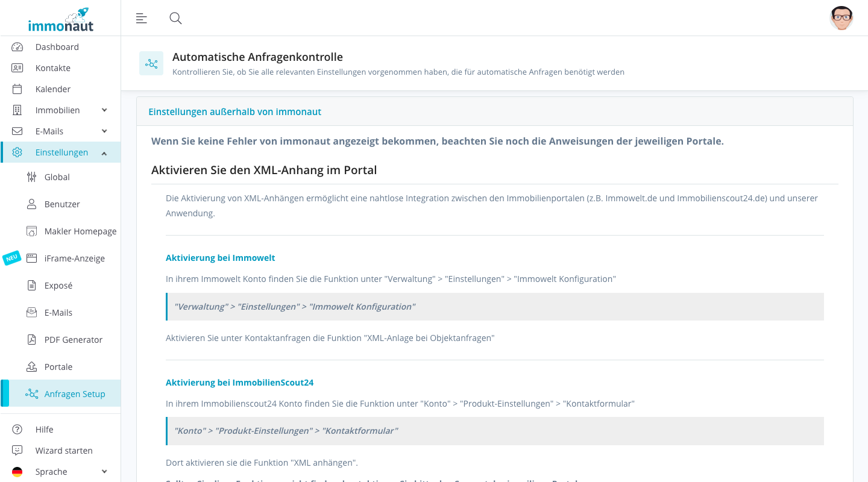The image size is (868, 482).
Task: Open the Sprache dropdown
Action: pyautogui.click(x=104, y=471)
